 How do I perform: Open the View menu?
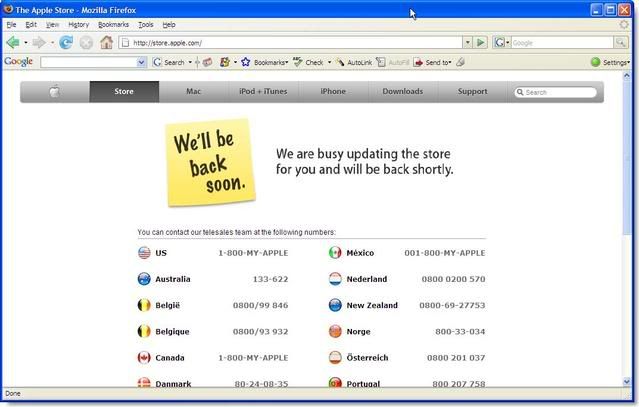(x=52, y=25)
